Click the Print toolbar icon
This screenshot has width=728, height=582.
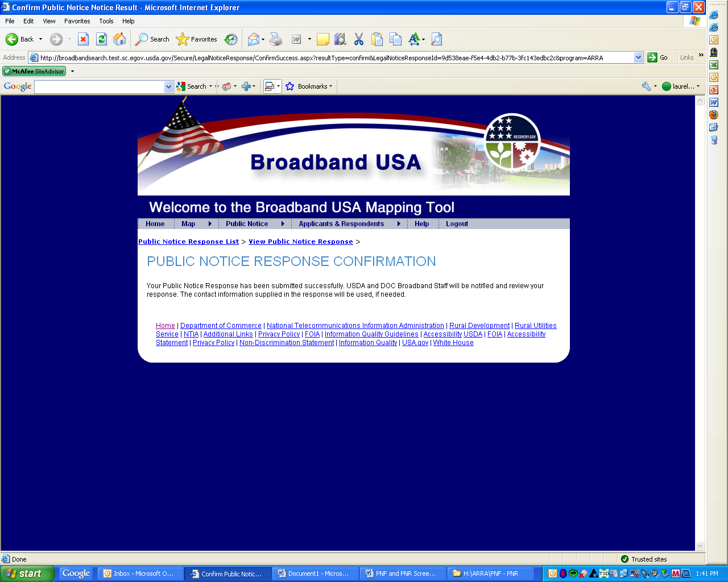tap(276, 39)
